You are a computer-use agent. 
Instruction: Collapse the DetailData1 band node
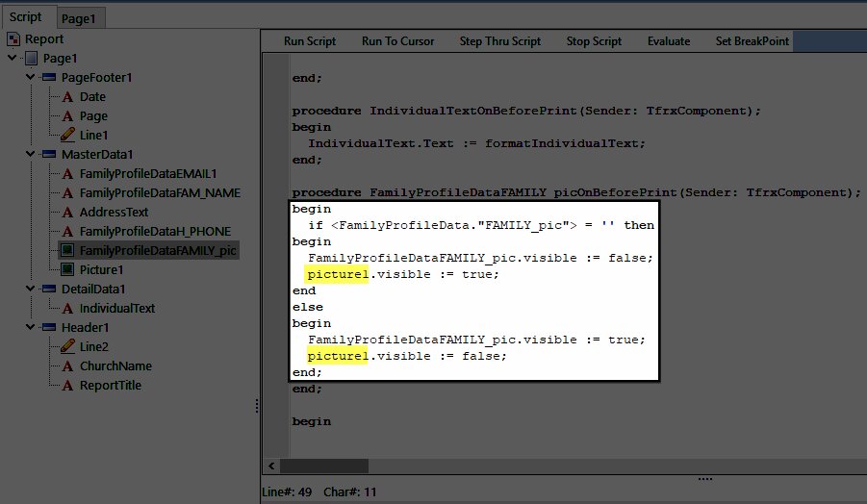[x=31, y=289]
